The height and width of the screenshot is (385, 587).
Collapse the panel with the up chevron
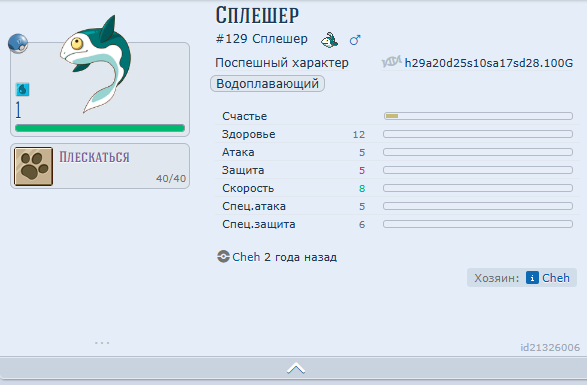296,369
